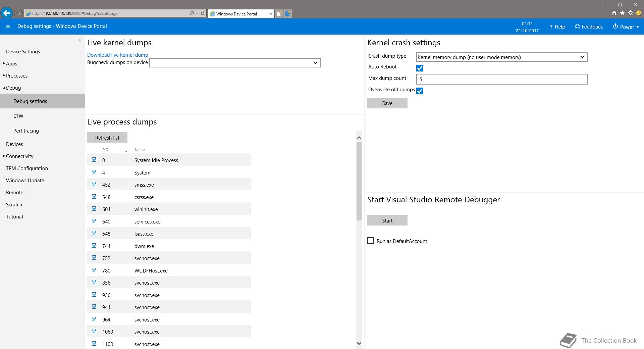644x349 pixels.
Task: Go back with browser back arrow
Action: [7, 13]
